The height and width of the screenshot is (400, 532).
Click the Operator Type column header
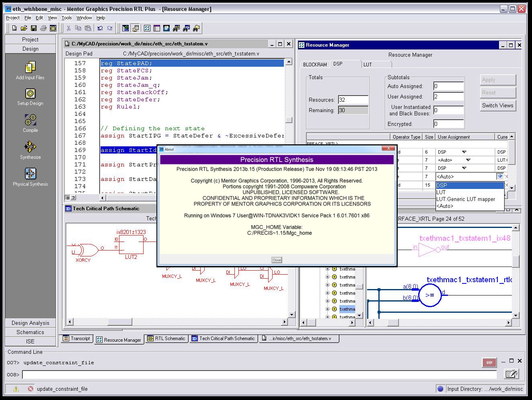pos(407,137)
